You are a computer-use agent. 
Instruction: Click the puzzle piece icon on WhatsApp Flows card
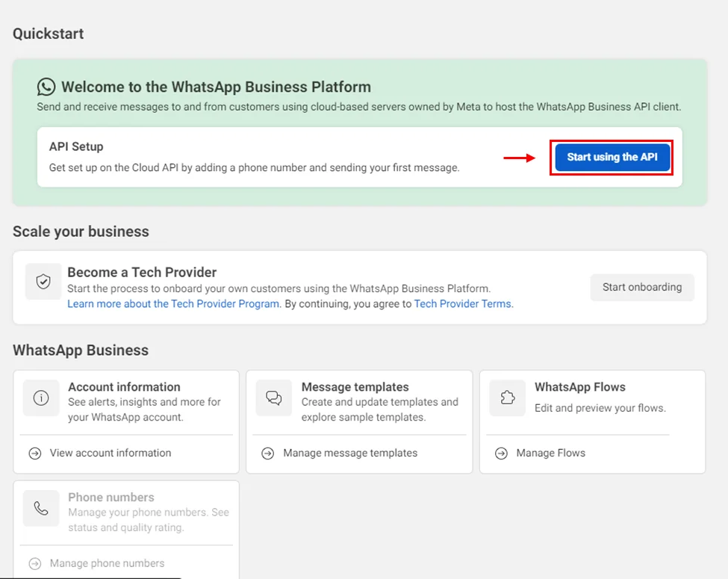pyautogui.click(x=508, y=397)
